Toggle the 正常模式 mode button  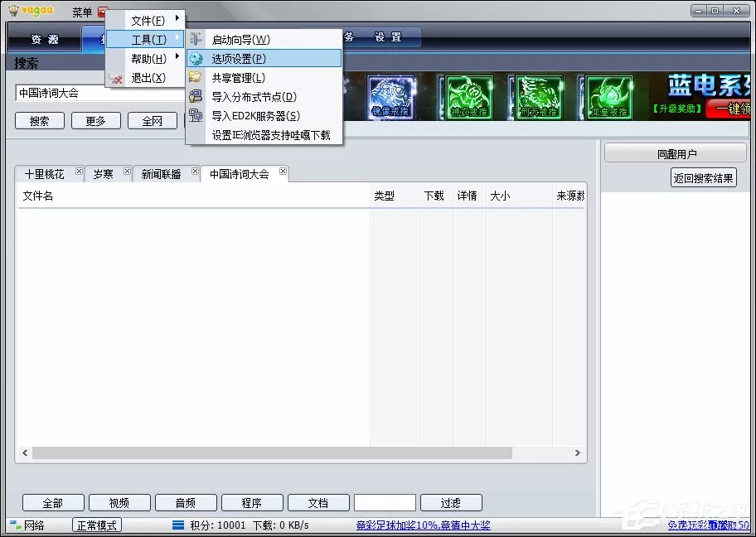click(x=97, y=525)
